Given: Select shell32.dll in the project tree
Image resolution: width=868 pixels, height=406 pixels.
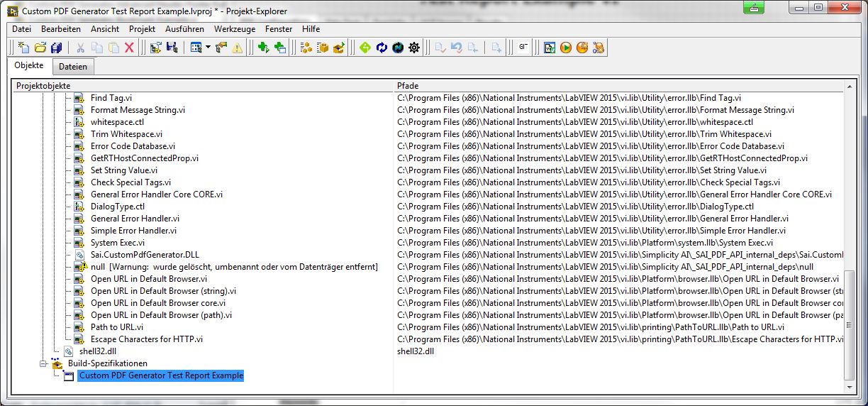Looking at the screenshot, I should click(98, 351).
